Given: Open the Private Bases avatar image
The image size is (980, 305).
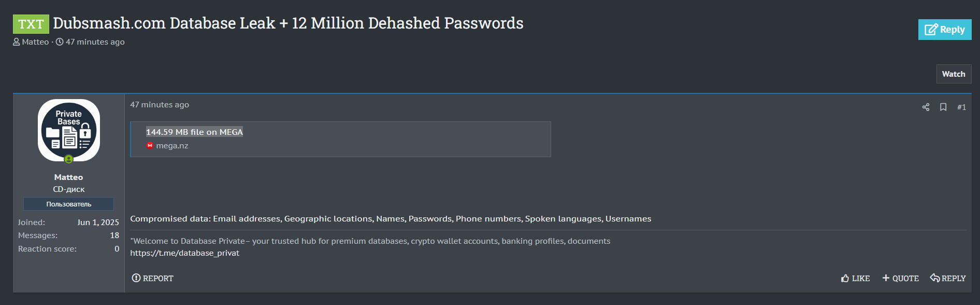Looking at the screenshot, I should (x=69, y=130).
